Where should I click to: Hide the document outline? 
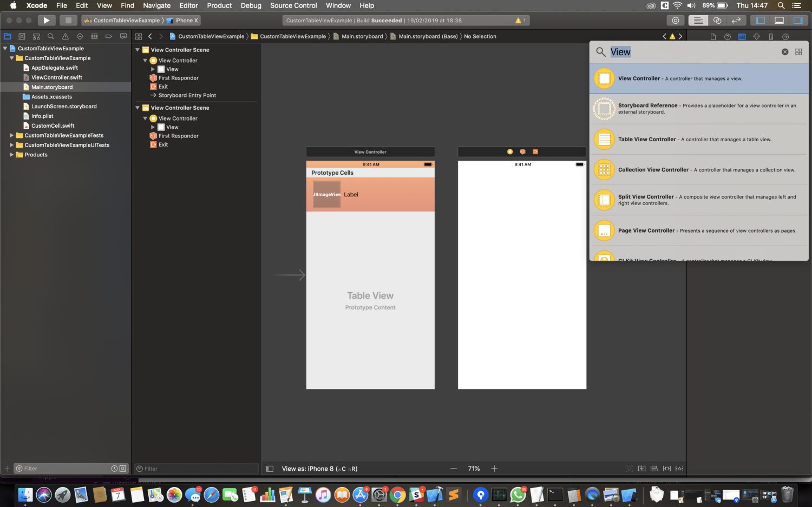click(x=270, y=469)
